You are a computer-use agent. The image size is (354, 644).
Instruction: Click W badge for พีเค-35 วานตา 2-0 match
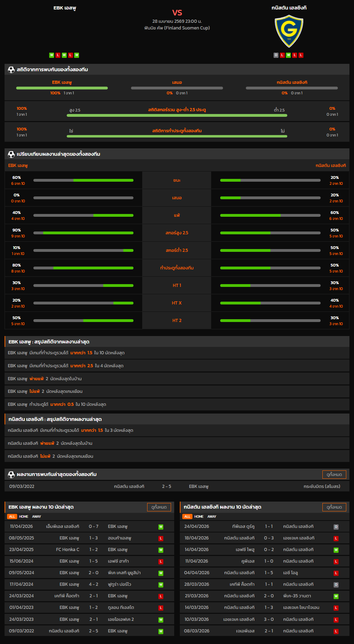pyautogui.click(x=336, y=596)
